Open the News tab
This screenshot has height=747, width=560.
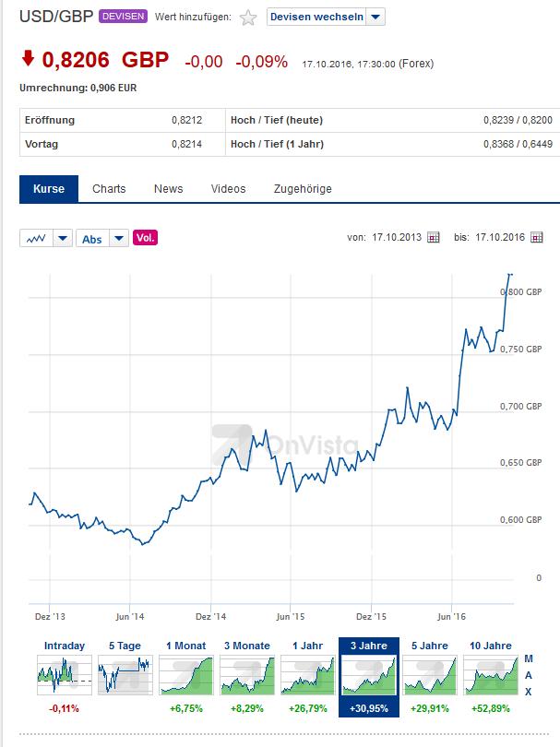tap(168, 189)
